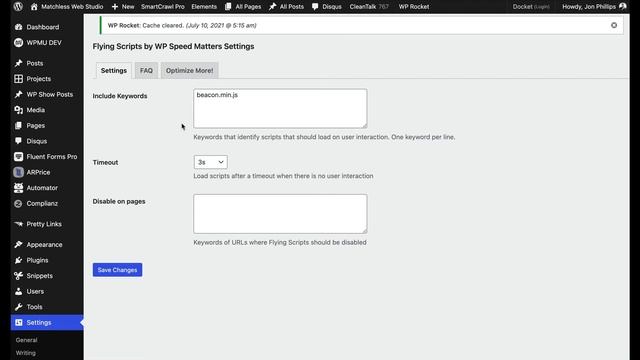Screen dimensions: 640x360
Task: Click the Tools wrench icon
Action: point(18,307)
